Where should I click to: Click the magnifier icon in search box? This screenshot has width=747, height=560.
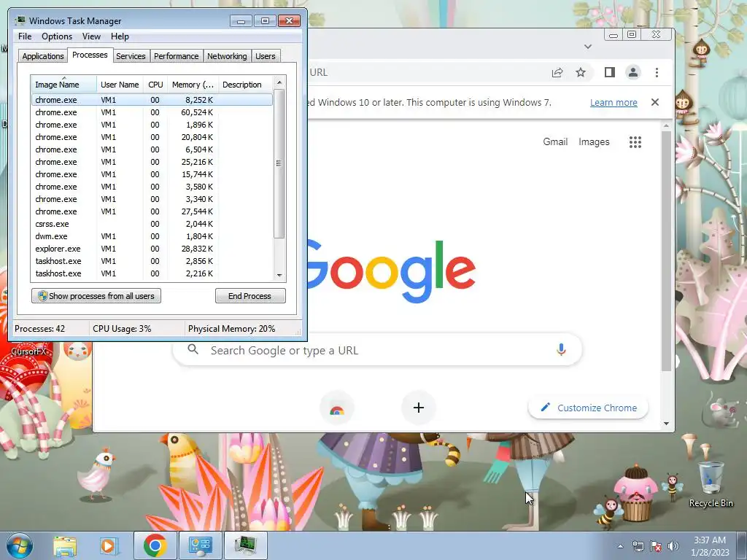coord(193,349)
